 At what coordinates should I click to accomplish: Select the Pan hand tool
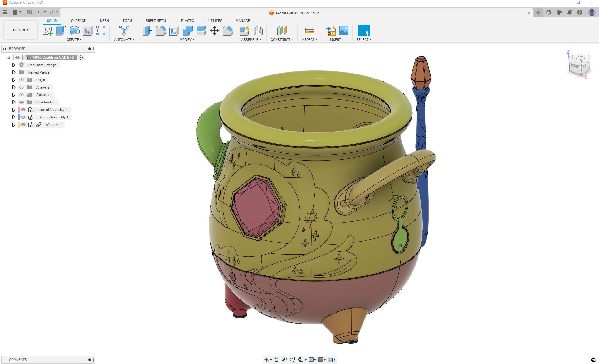(285, 360)
